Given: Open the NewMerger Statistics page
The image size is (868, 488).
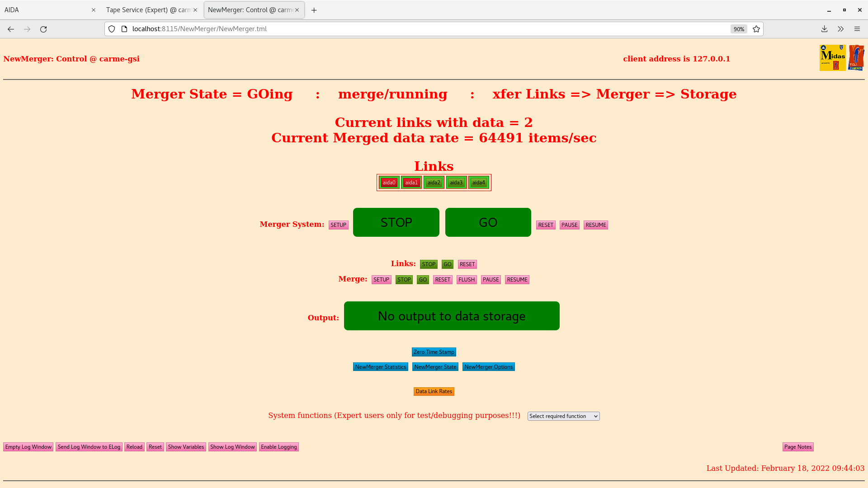Looking at the screenshot, I should click(380, 367).
